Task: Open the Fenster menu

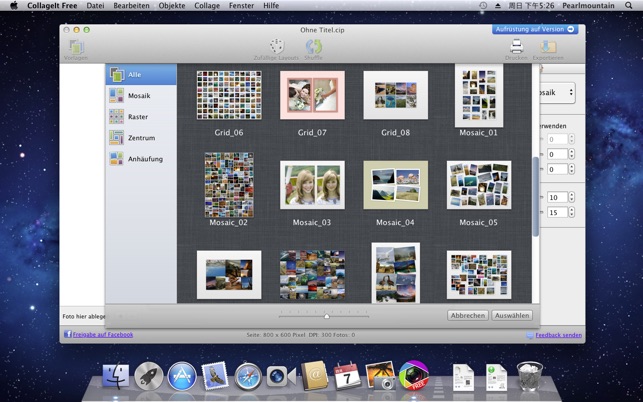Action: (242, 6)
